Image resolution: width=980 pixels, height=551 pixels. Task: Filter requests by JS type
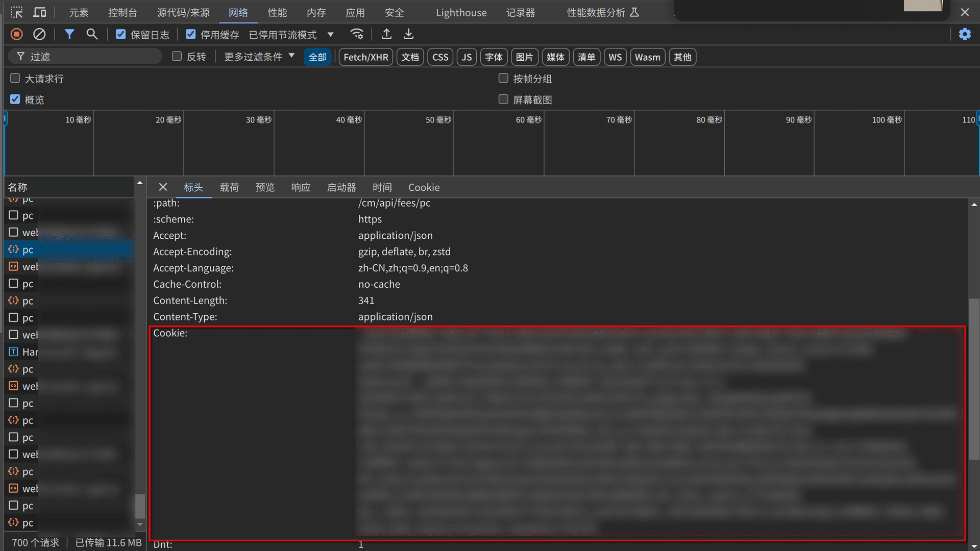(x=467, y=57)
